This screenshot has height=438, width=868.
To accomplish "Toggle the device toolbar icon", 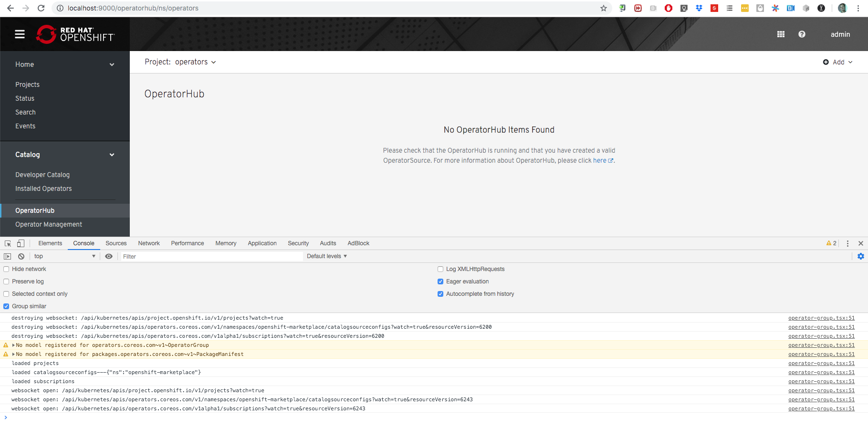I will (21, 243).
